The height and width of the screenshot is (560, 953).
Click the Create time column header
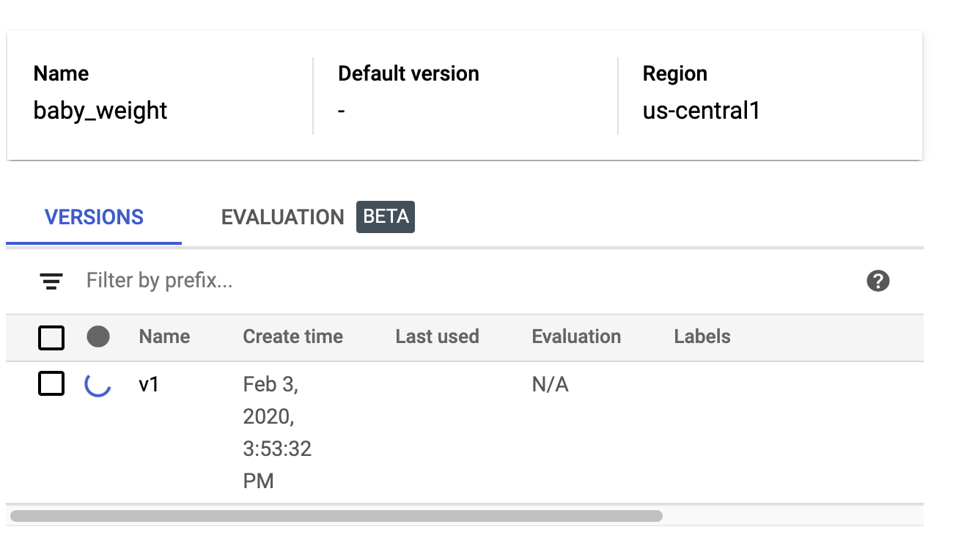click(292, 336)
